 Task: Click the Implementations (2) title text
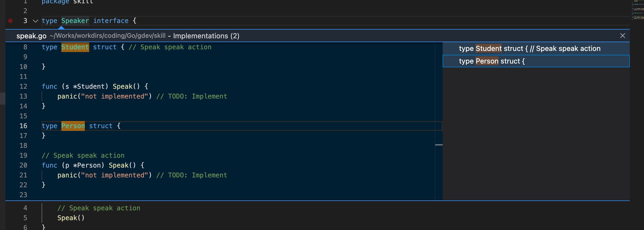[x=206, y=36]
